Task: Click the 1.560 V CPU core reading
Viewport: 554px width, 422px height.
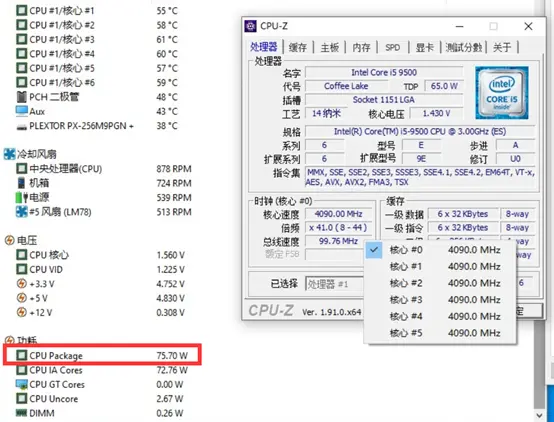Action: tap(171, 255)
